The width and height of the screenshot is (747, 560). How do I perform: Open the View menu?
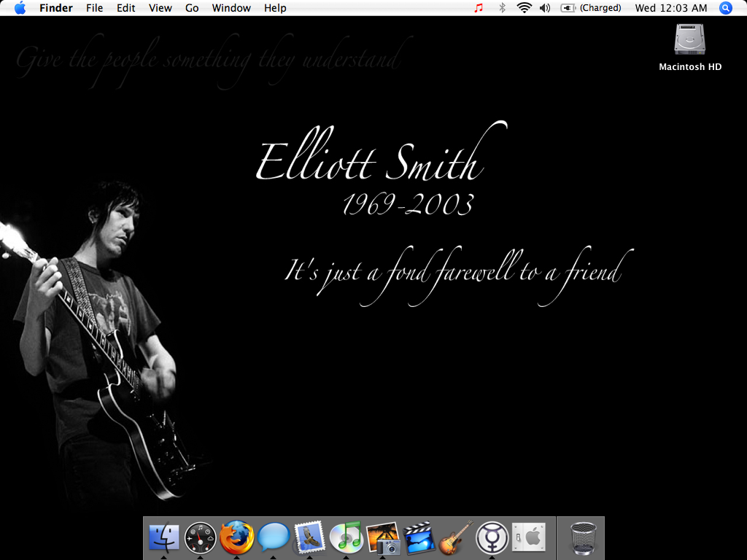160,8
